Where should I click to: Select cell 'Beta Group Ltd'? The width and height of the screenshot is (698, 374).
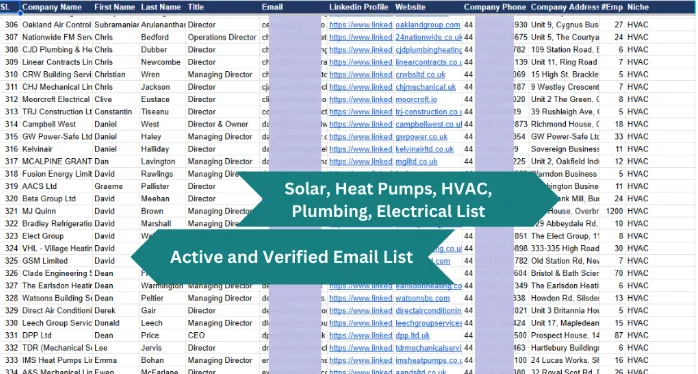pyautogui.click(x=49, y=199)
